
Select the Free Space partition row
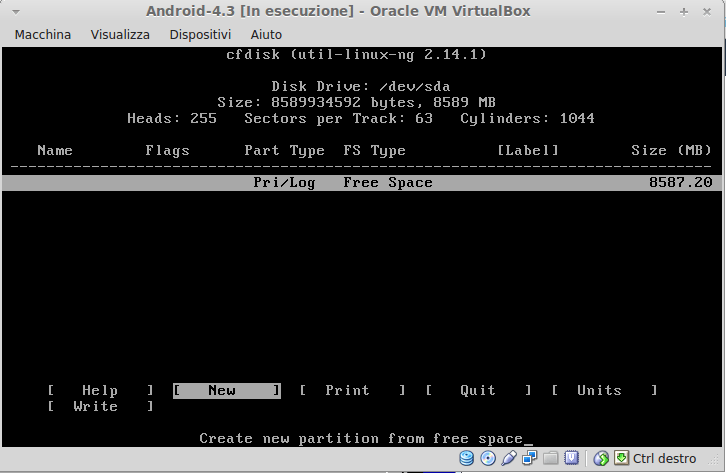[362, 182]
